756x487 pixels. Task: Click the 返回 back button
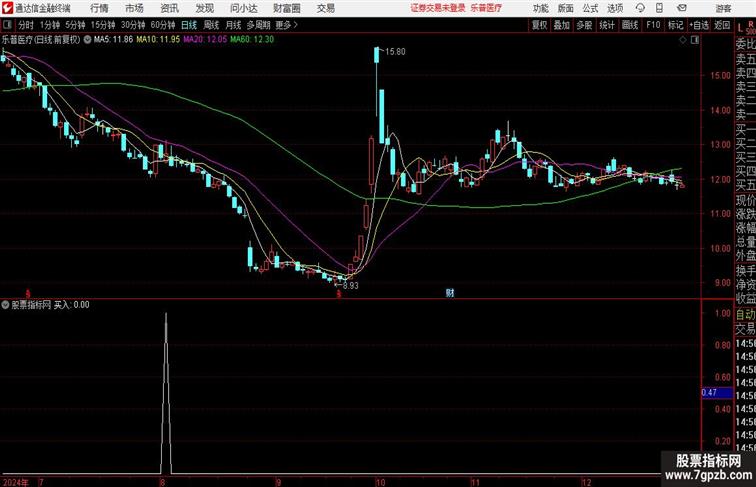point(722,25)
